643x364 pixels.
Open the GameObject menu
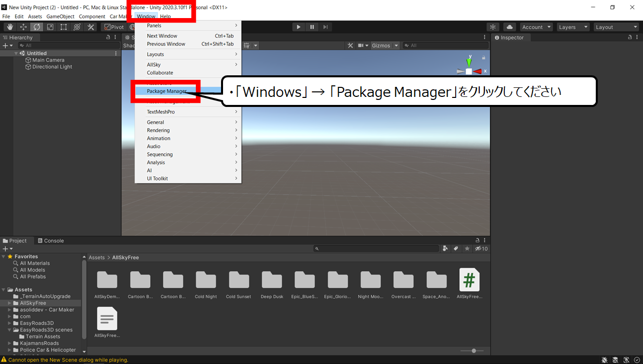pyautogui.click(x=60, y=17)
